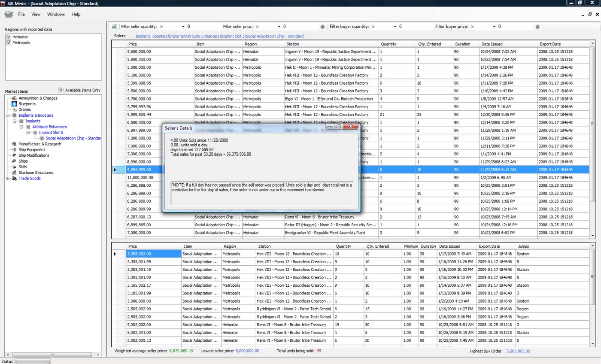Select the Ships market category label
Screen dimensions: 601x364
[x=23, y=161]
